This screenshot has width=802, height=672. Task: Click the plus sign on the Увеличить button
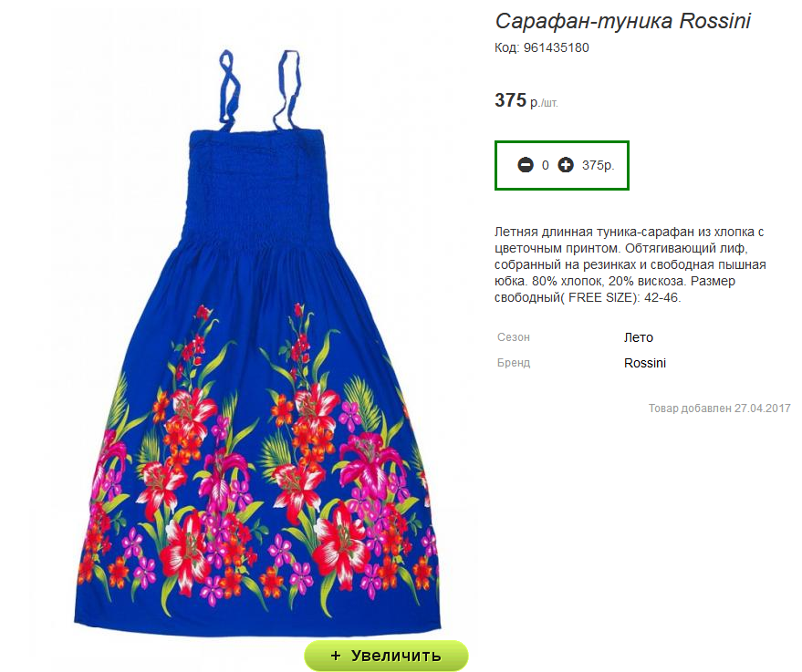[336, 656]
